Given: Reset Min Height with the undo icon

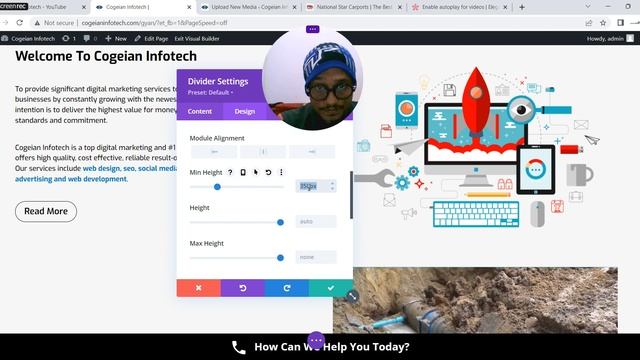Looking at the screenshot, I should (268, 172).
